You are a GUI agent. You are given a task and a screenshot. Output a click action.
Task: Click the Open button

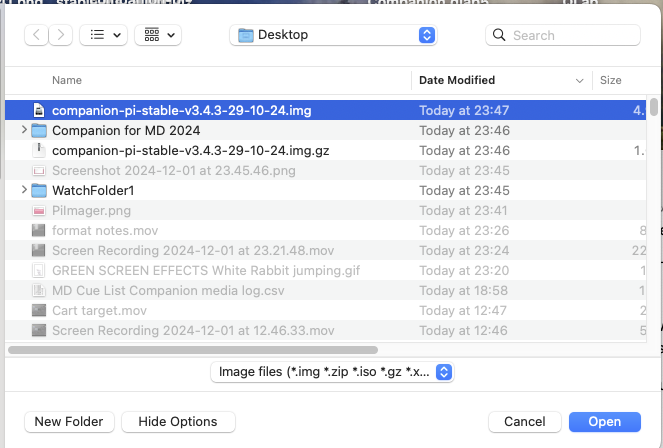tap(604, 422)
